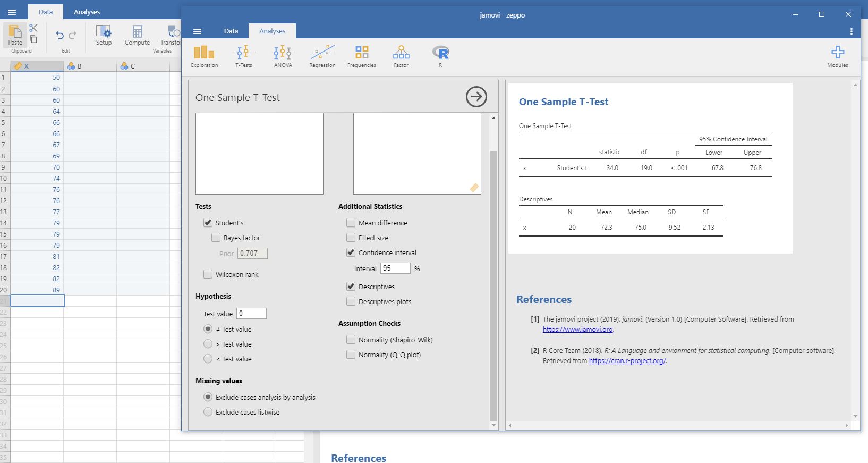Collapse options with the right arrow button
868x463 pixels.
click(476, 97)
